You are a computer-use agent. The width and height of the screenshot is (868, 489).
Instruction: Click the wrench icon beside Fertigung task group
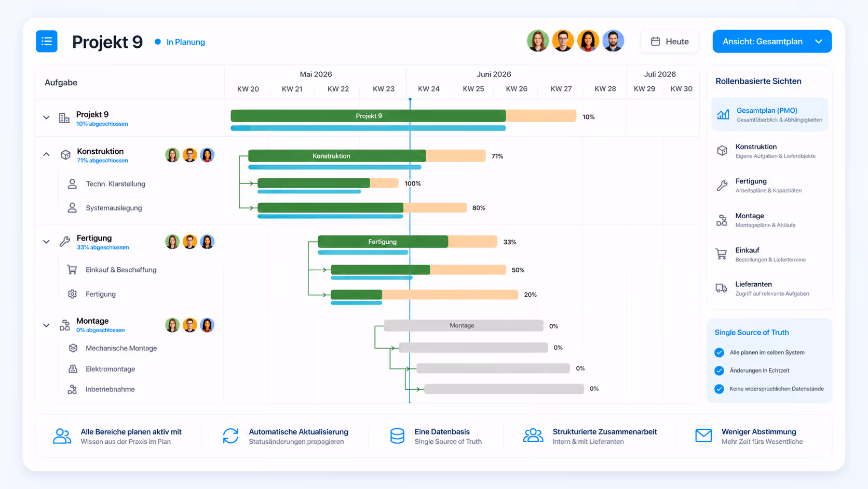tap(65, 242)
